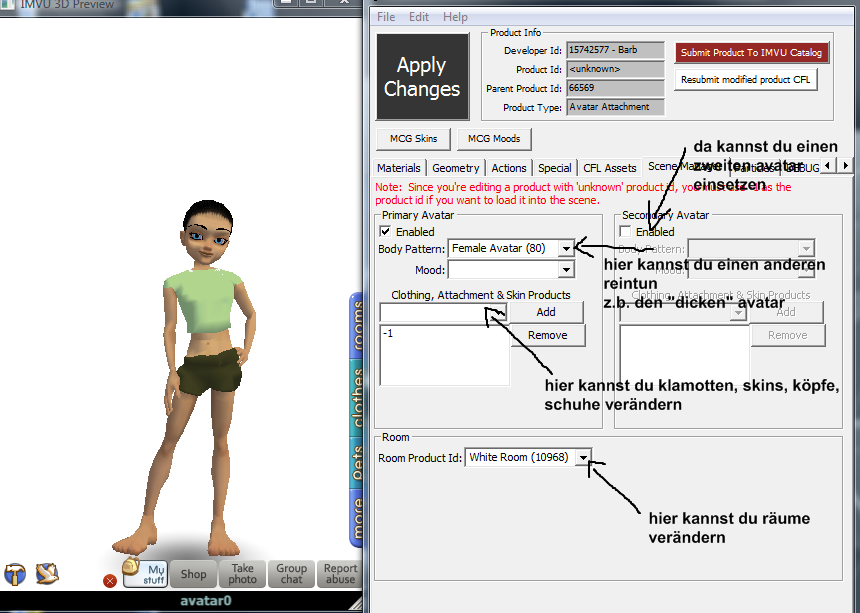Switch to the Geometry tab
860x613 pixels.
456,168
